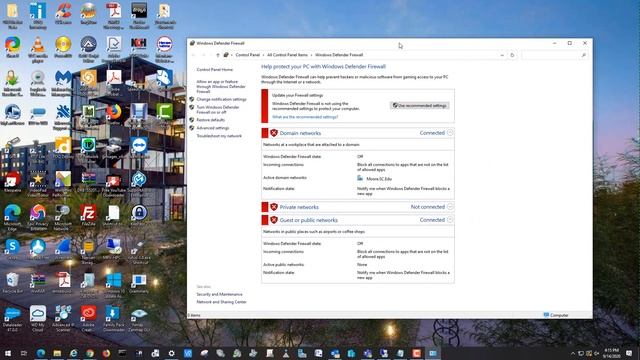Click Use recommended settings button
Image resolution: width=640 pixels, height=360 pixels.
420,106
